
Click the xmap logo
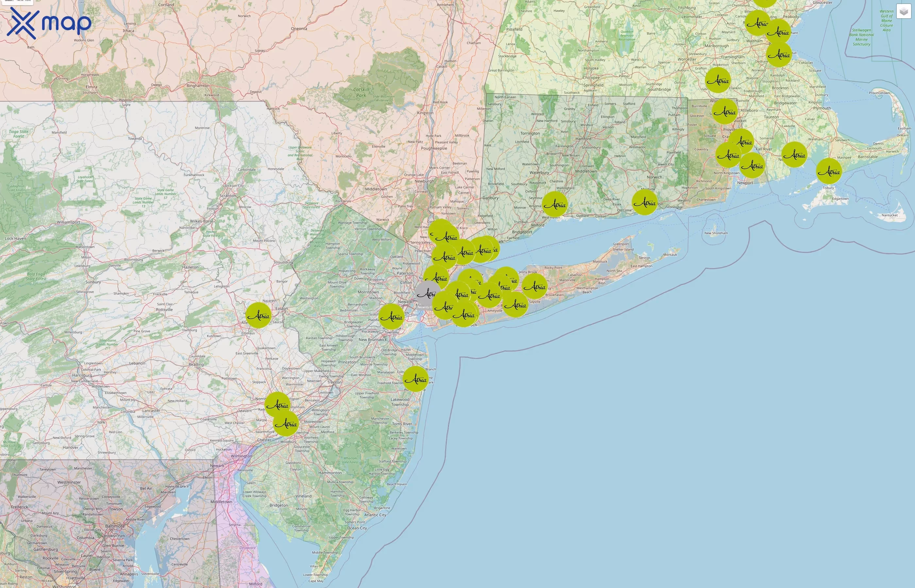tap(49, 23)
